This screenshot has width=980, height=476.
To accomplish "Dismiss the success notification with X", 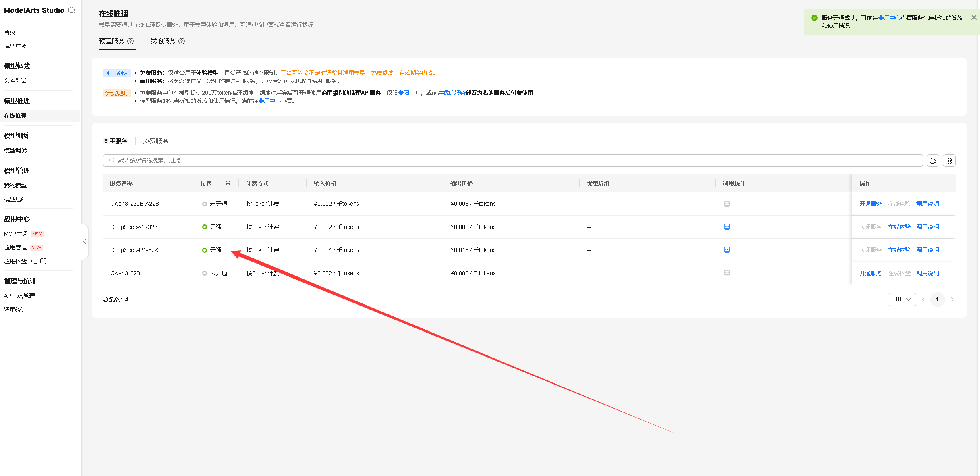I will (974, 17).
